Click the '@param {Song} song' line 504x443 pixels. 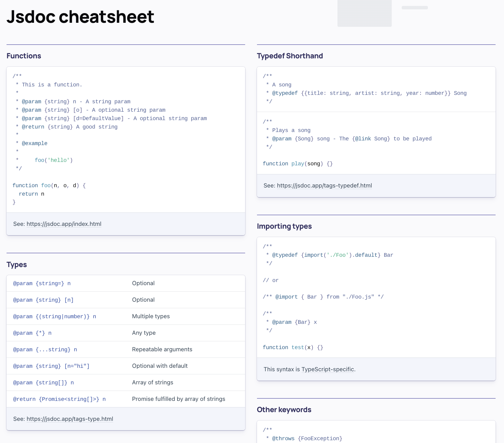(349, 139)
